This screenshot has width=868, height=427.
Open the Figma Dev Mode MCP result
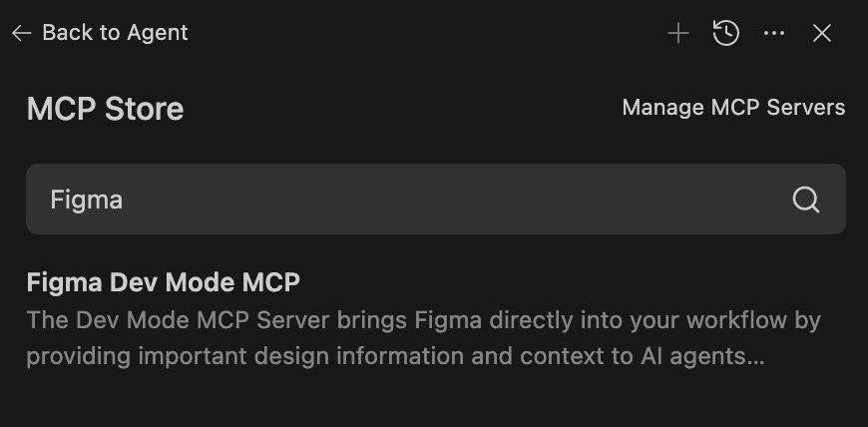click(x=163, y=282)
